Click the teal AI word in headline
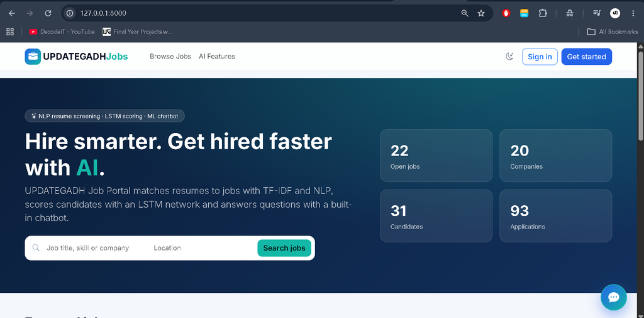The width and height of the screenshot is (644, 318). (87, 168)
